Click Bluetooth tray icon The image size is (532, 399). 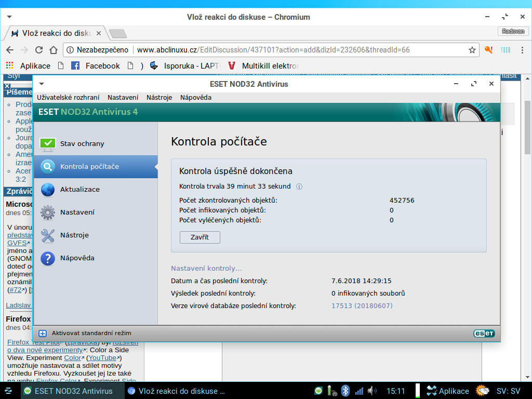345,391
